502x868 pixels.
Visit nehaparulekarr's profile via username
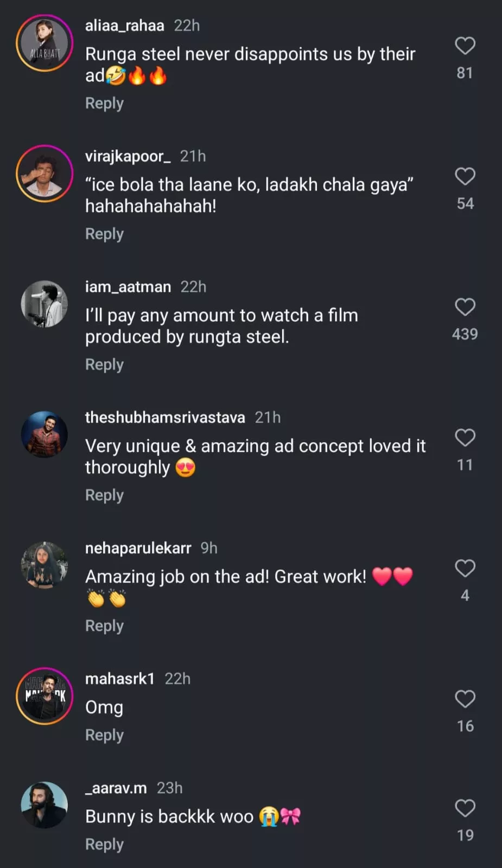[x=138, y=548]
